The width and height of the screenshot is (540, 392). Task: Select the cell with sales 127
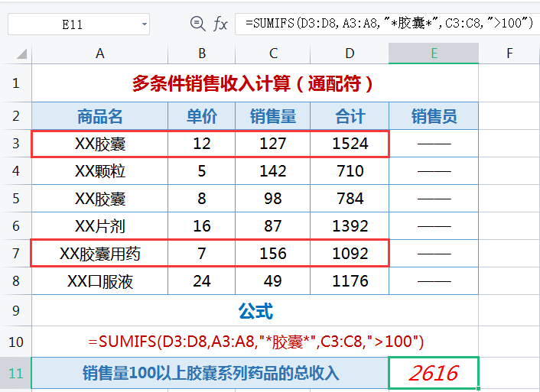click(273, 144)
